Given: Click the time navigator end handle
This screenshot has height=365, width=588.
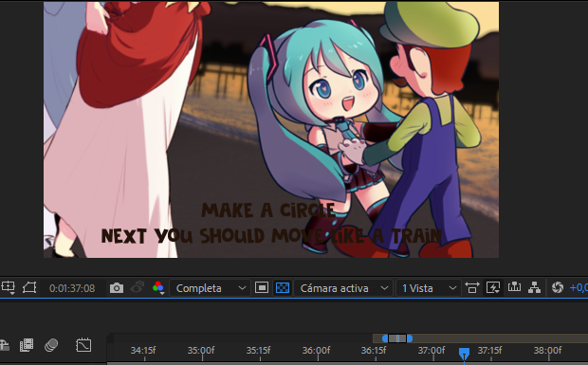Looking at the screenshot, I should tap(410, 338).
